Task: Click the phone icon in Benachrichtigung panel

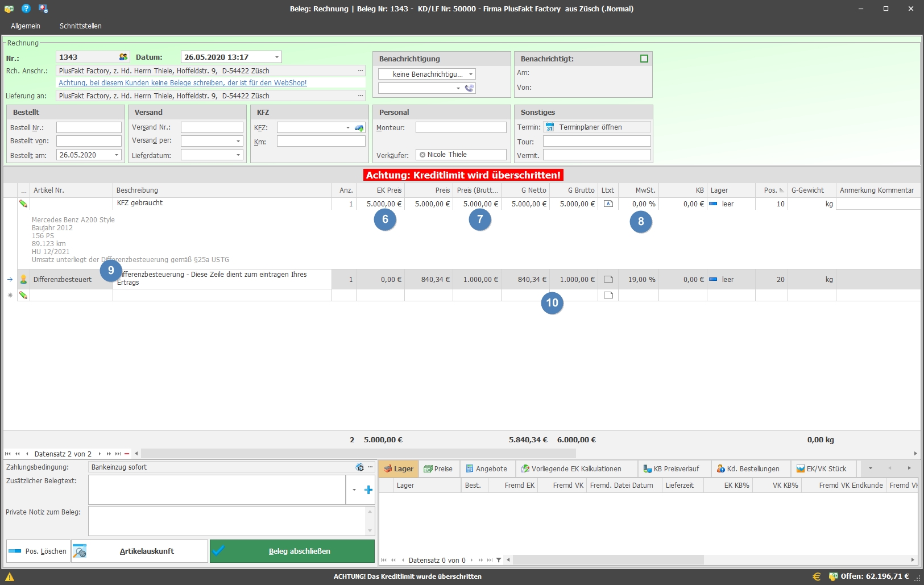Action: (469, 88)
